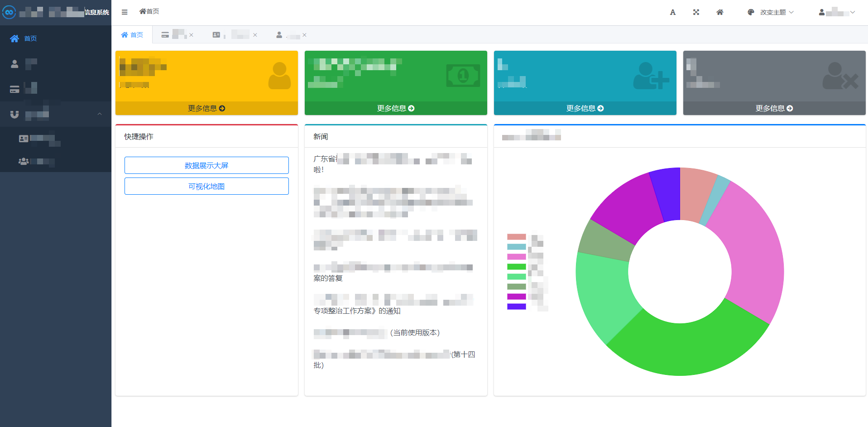Switch to the 首页 tab
Image resolution: width=868 pixels, height=427 pixels.
tap(132, 35)
